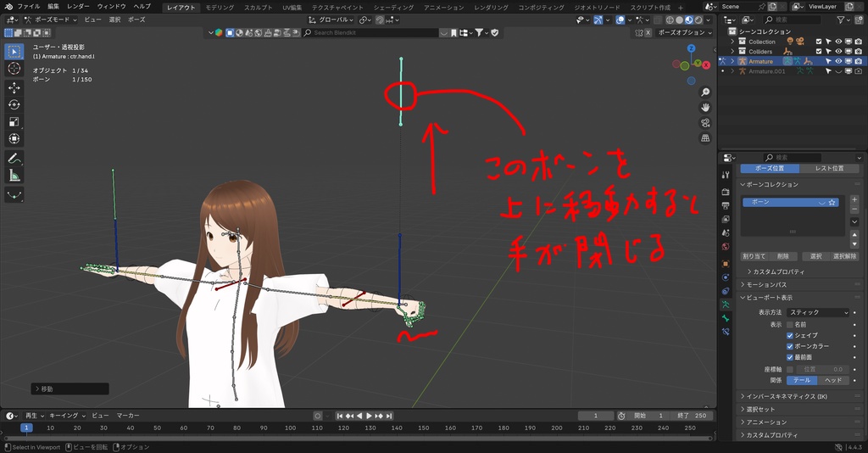Open the Tool properties tab
This screenshot has height=453, width=868.
tap(726, 175)
